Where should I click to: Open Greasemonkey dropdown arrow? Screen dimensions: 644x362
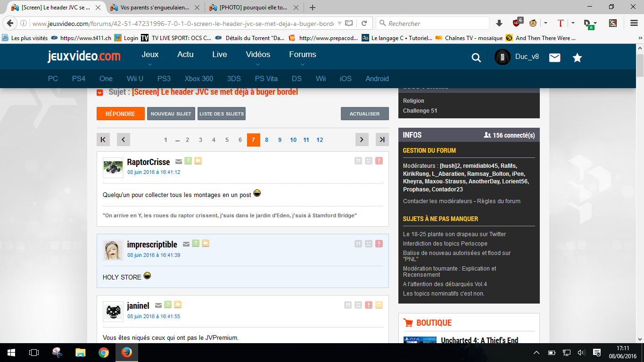point(545,23)
